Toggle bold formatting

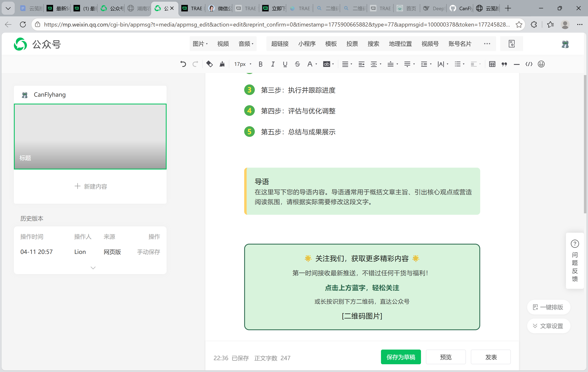(x=261, y=64)
